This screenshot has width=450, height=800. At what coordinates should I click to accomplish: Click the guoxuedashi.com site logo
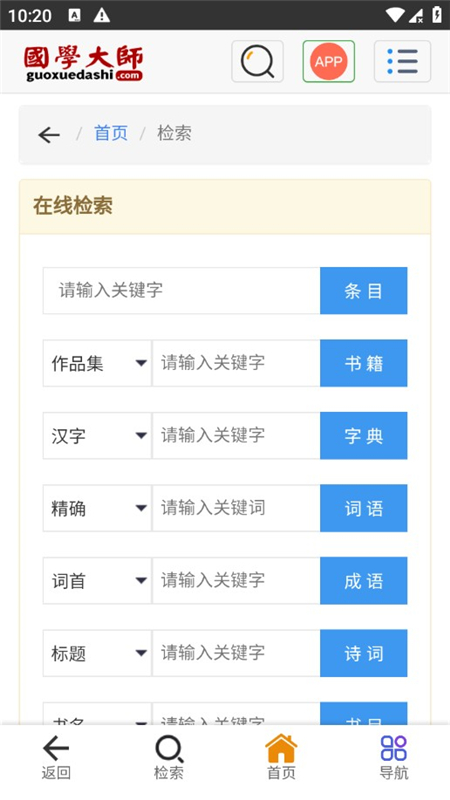pos(83,63)
